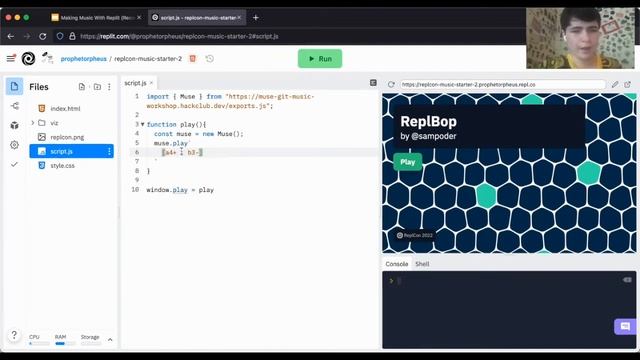
Task: Open the Version control sidebar icon
Action: tap(15, 106)
